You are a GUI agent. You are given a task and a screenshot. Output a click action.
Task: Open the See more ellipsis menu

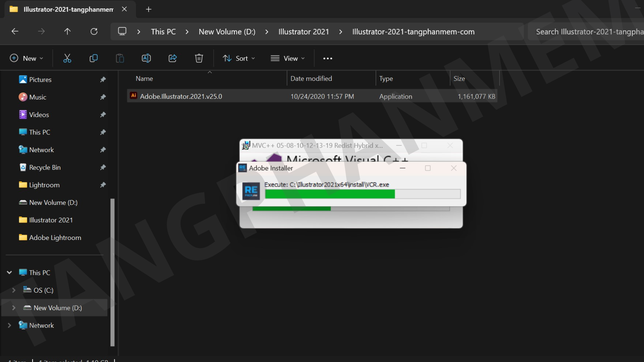coord(328,58)
